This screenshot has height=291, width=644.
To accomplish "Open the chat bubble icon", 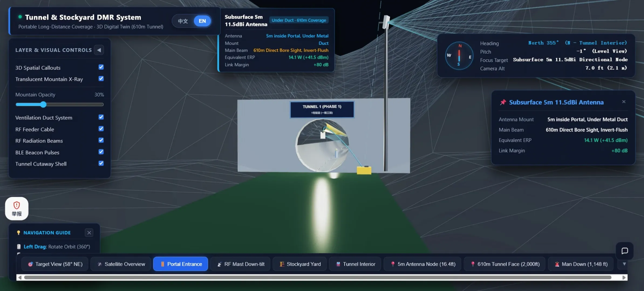I will pos(625,251).
